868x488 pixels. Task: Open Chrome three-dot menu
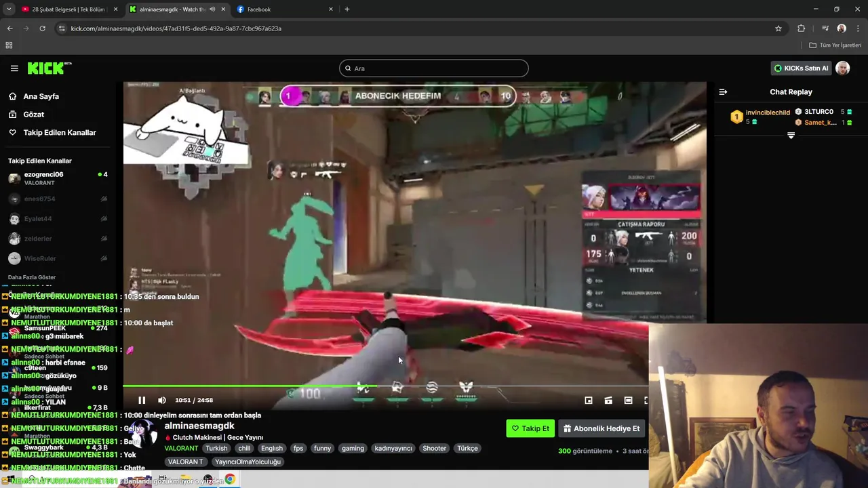[859, 28]
